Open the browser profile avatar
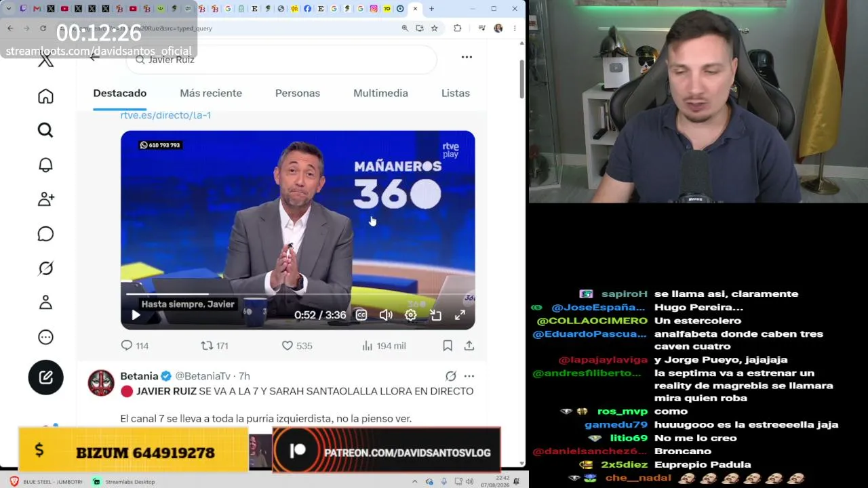 [498, 28]
